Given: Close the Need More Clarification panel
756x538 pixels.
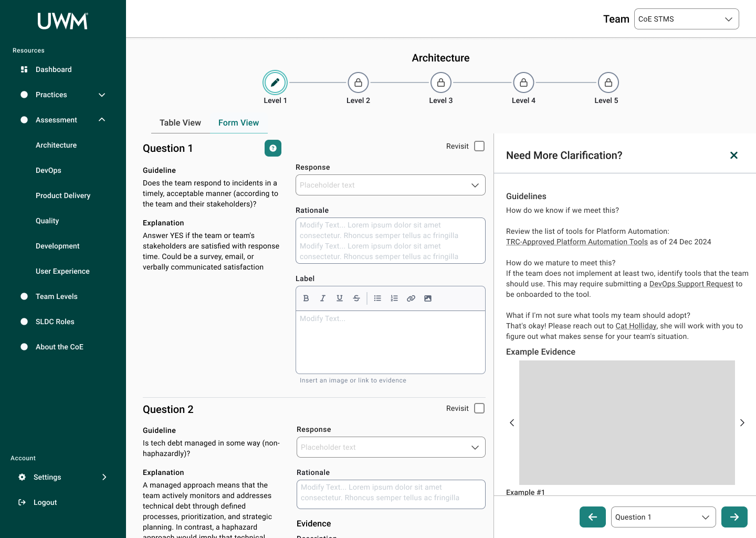Looking at the screenshot, I should click(x=734, y=155).
